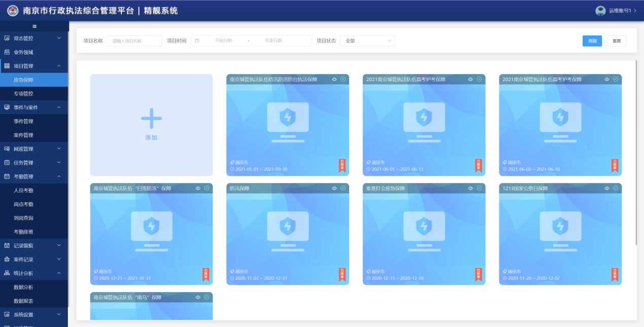Click the shield monitor icon on 秦淮灯会应急保障 card
Screen dimensions: 644x327
point(424,226)
